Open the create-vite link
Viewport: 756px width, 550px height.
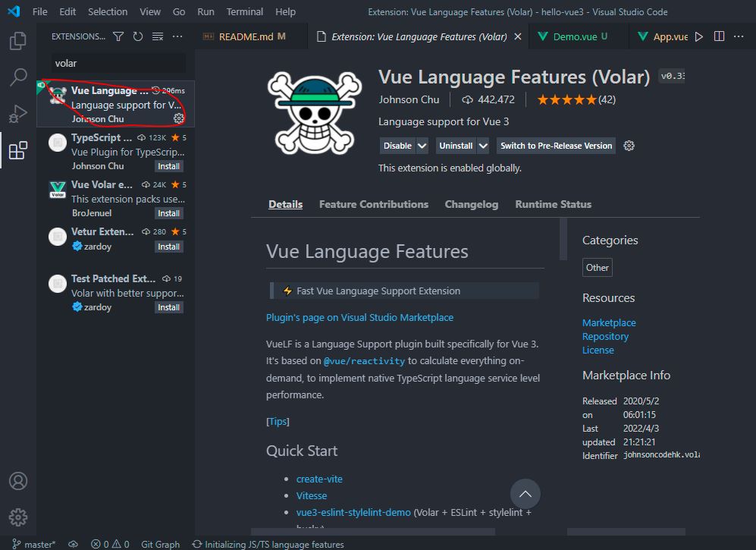[319, 479]
